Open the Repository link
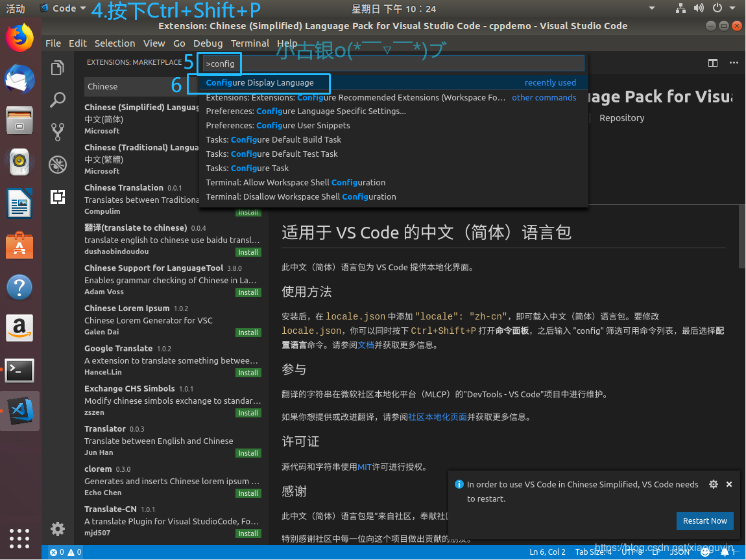Image resolution: width=746 pixels, height=560 pixels. point(622,118)
